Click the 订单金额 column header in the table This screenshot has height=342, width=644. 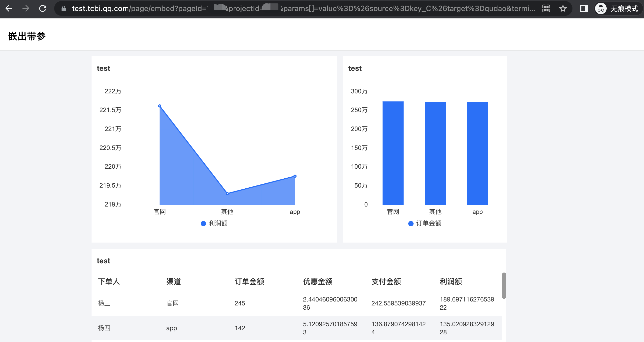tap(249, 281)
